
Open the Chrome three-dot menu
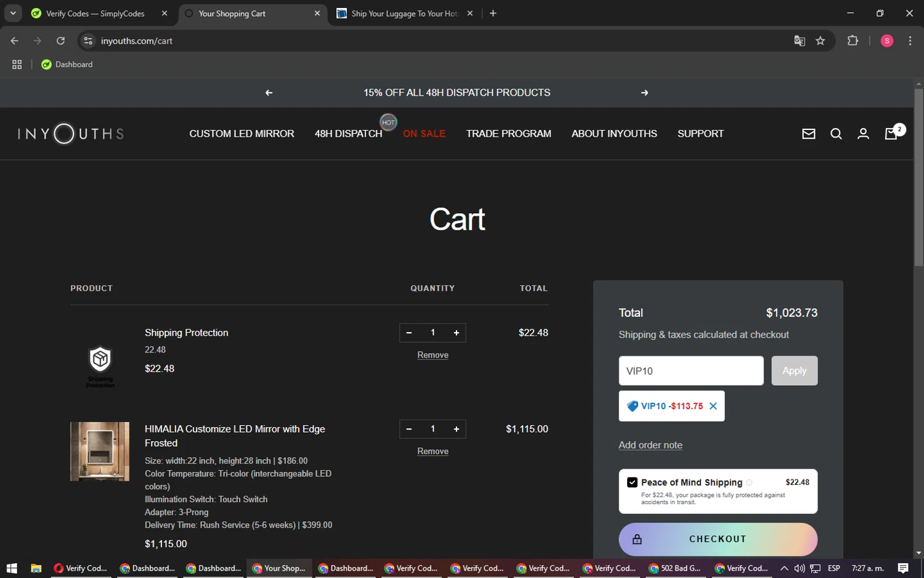[x=910, y=41]
